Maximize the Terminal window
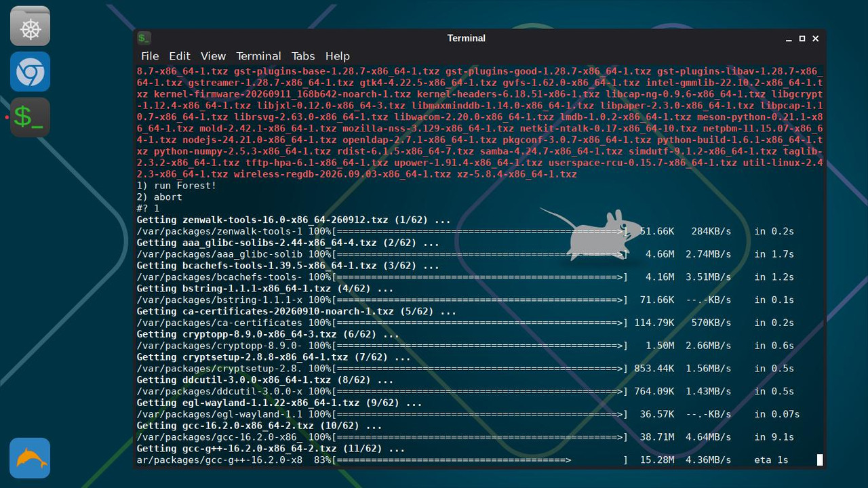Image resolution: width=868 pixels, height=488 pixels. (802, 39)
